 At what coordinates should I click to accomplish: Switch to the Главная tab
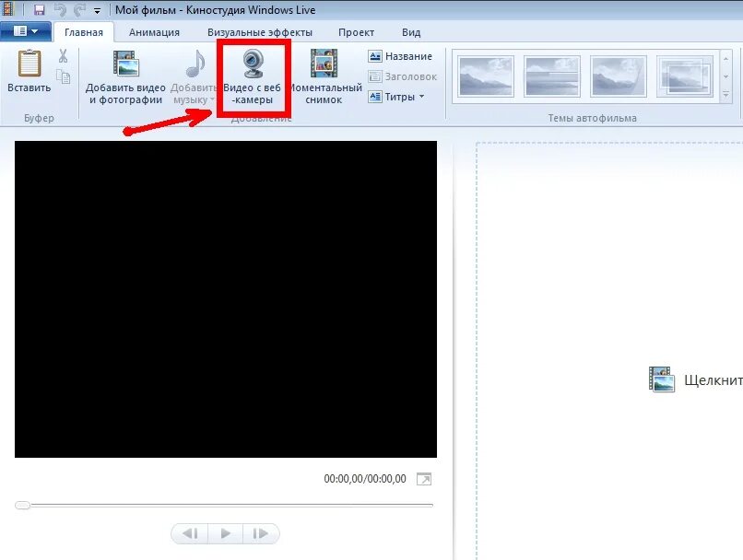tap(84, 32)
